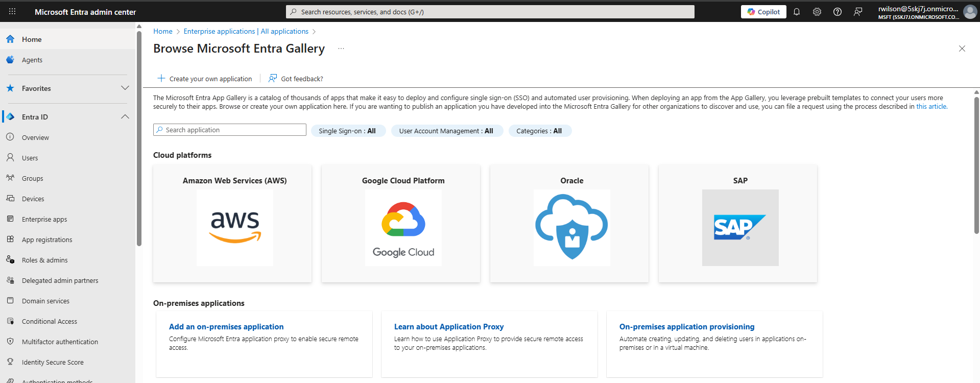Open the Single Sign-on filter
Viewport: 980px width, 383px height.
tap(347, 131)
